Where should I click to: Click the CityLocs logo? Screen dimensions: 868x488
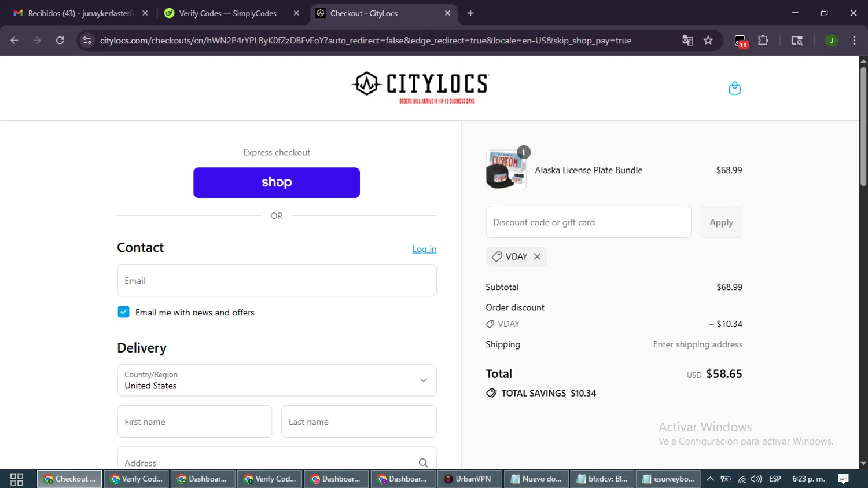coord(420,87)
